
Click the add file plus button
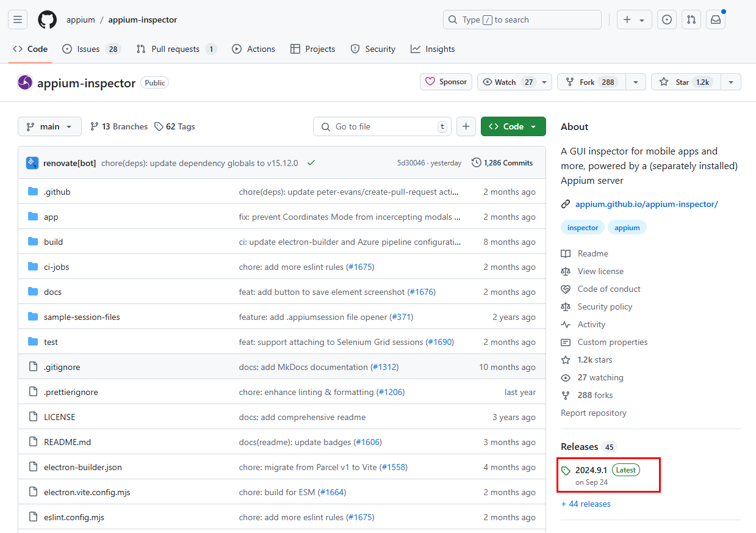[x=466, y=126]
